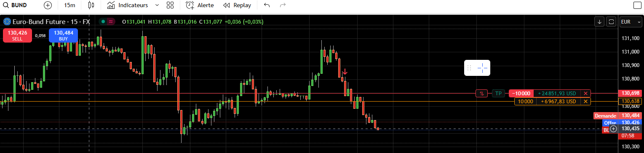This screenshot has height=153, width=644.
Task: Undo the last chart action
Action: click(x=267, y=5)
